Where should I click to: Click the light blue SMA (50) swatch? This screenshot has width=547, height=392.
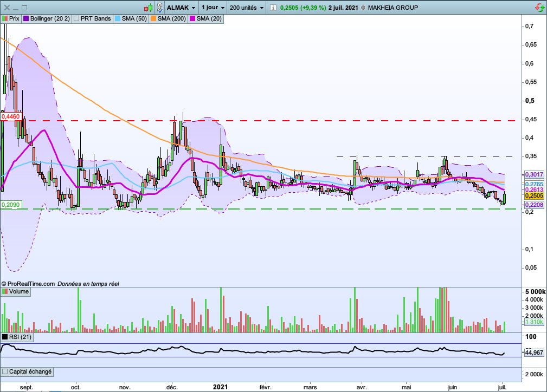tap(118, 18)
